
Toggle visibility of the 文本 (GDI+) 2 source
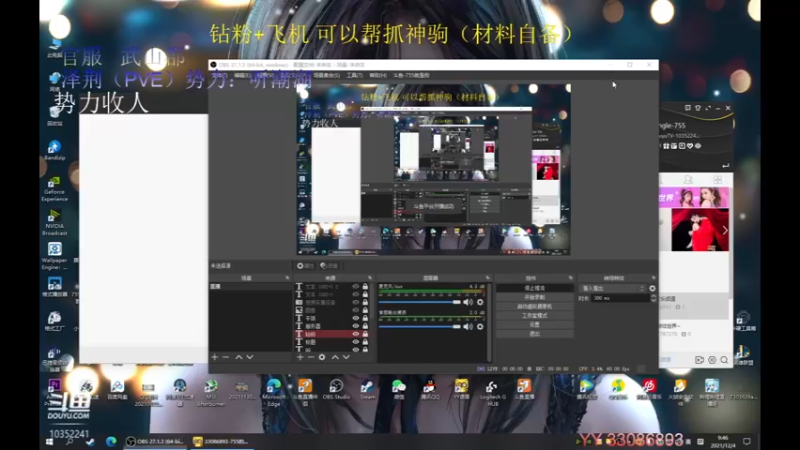(356, 287)
